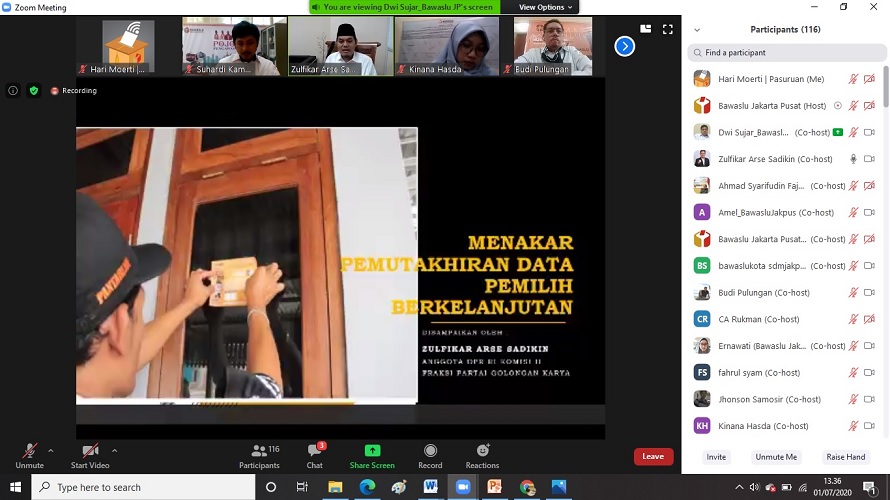Expand video options arrow beside Start Video

click(x=115, y=450)
